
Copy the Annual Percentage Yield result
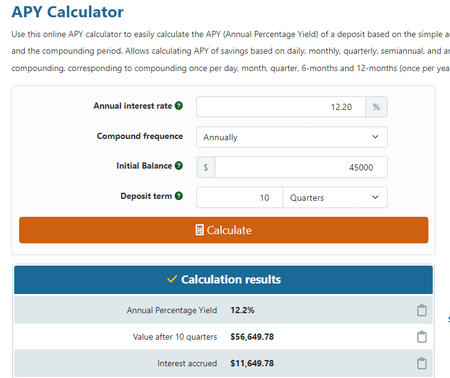(422, 310)
